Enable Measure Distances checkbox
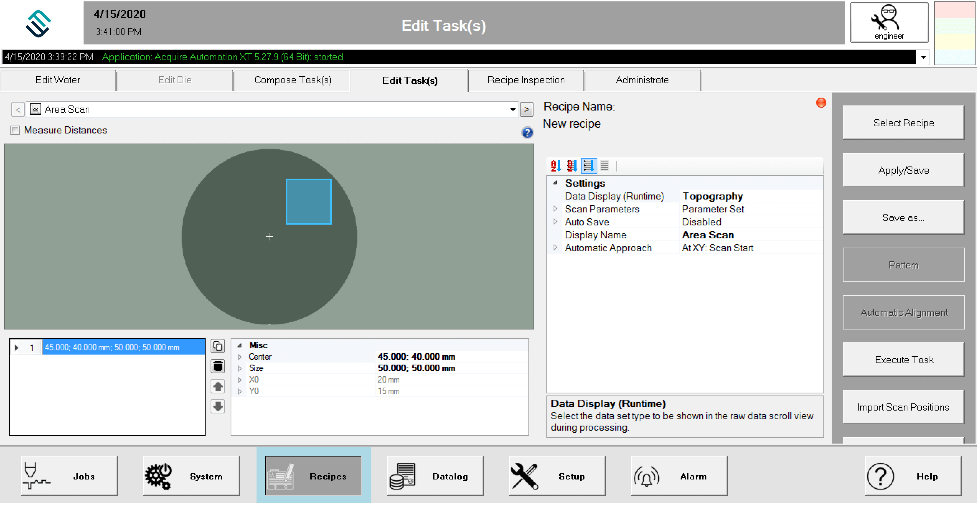Screen dimensions: 980x507 15,131
